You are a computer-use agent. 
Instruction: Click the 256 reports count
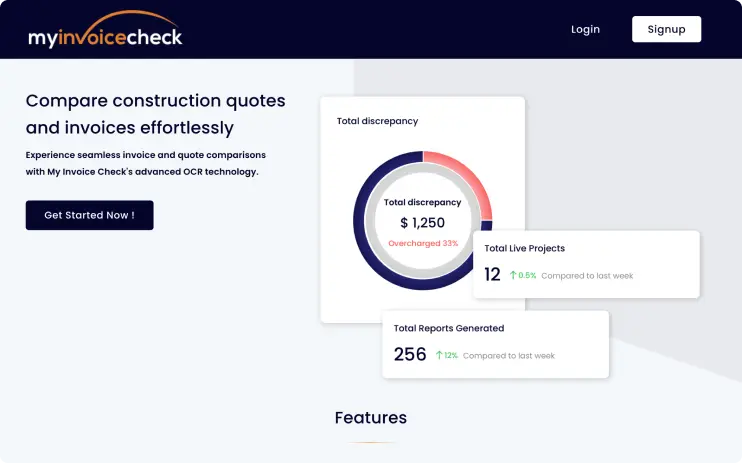click(x=410, y=354)
